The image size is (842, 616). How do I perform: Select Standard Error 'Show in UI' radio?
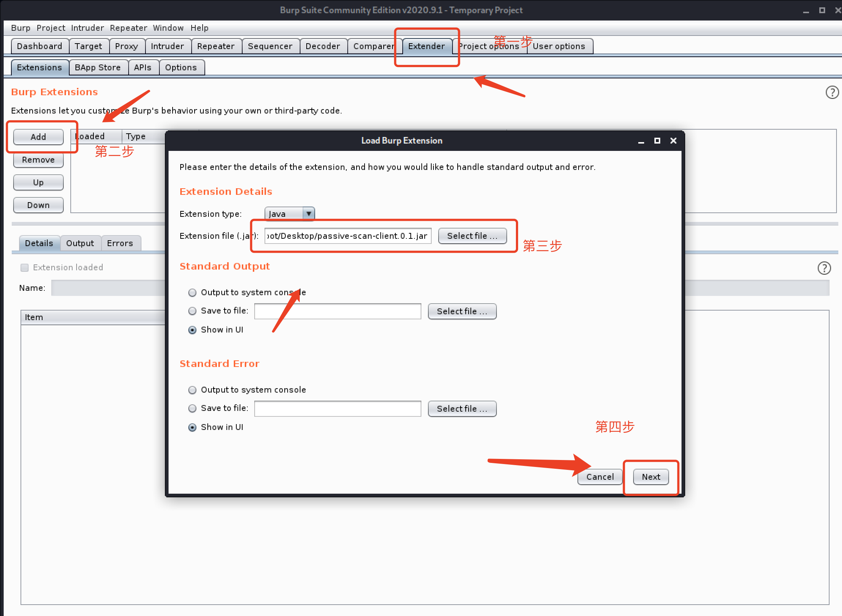click(192, 427)
